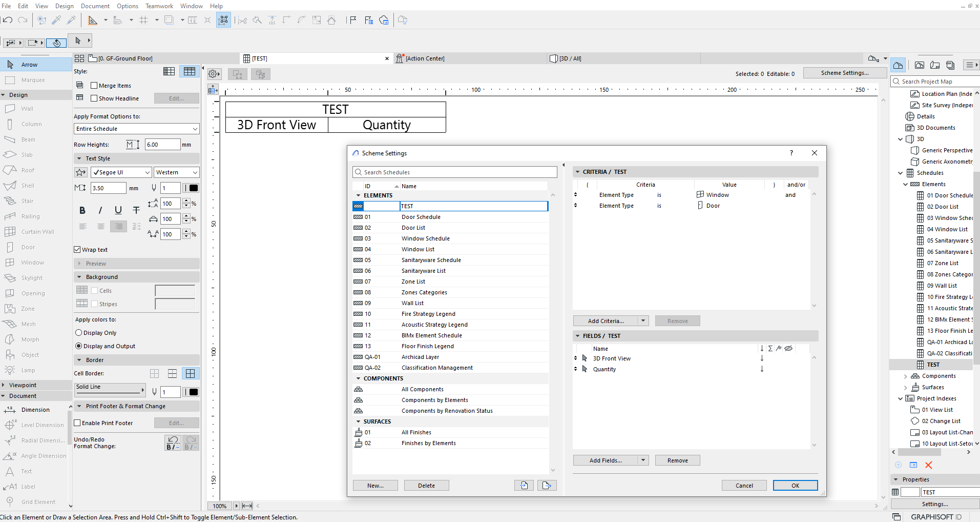Open the Apply Format Options dropdown
The width and height of the screenshot is (980, 522).
coord(137,129)
